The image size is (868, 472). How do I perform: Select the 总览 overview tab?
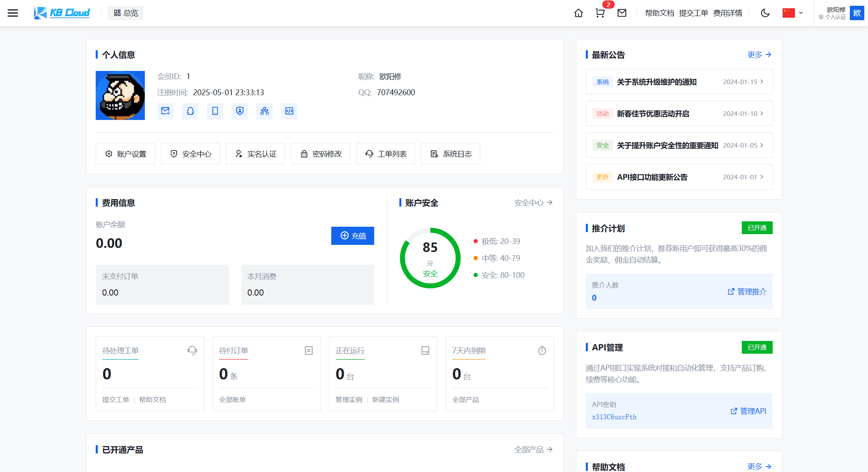(x=126, y=13)
